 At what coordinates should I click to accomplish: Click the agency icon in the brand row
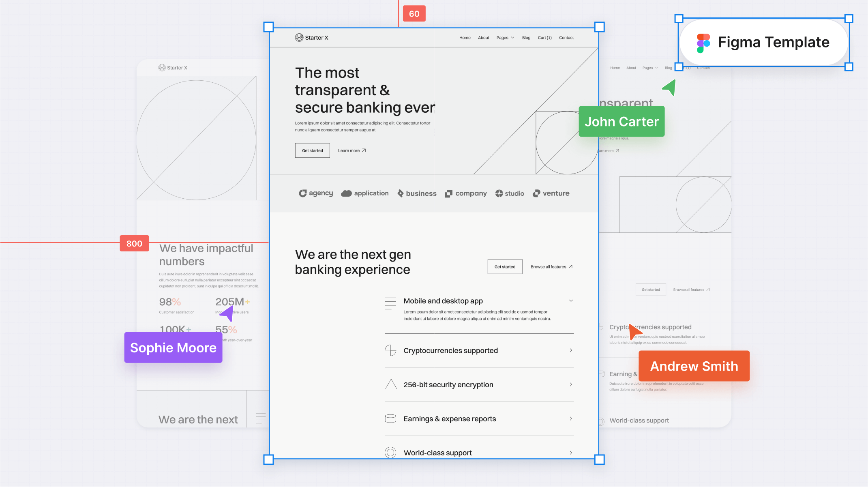pyautogui.click(x=302, y=193)
